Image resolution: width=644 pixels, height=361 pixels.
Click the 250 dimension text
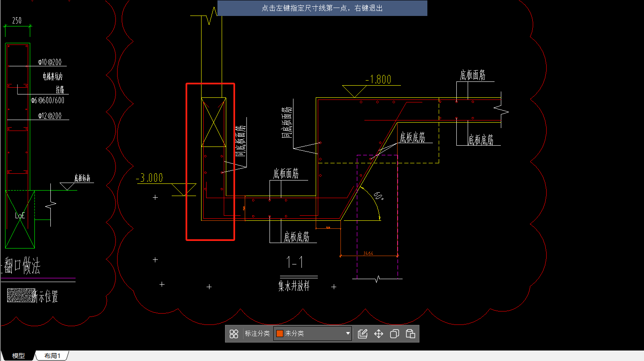17,21
